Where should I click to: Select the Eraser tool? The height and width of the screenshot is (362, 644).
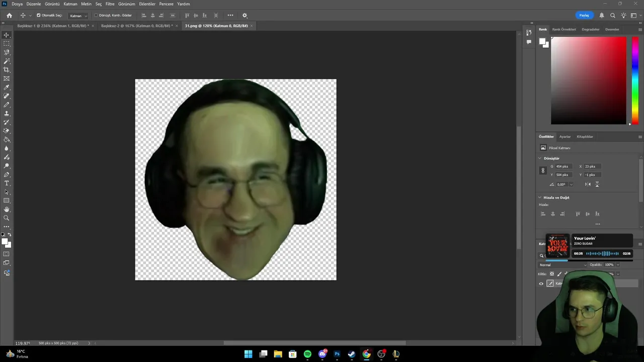coord(7,131)
